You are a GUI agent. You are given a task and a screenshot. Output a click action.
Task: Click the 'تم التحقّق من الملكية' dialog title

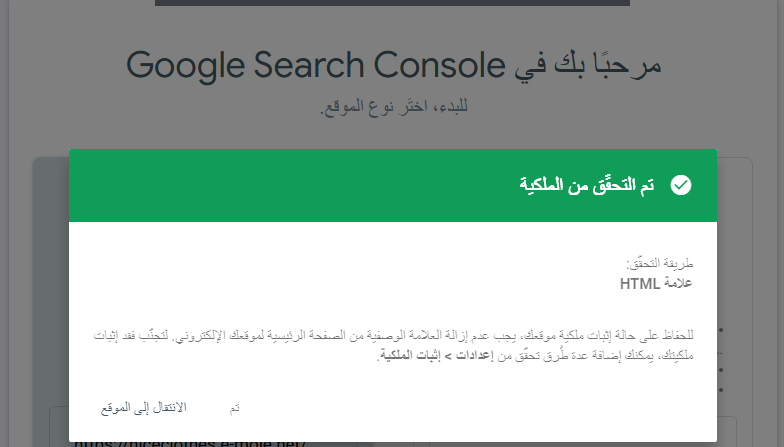[x=586, y=185]
